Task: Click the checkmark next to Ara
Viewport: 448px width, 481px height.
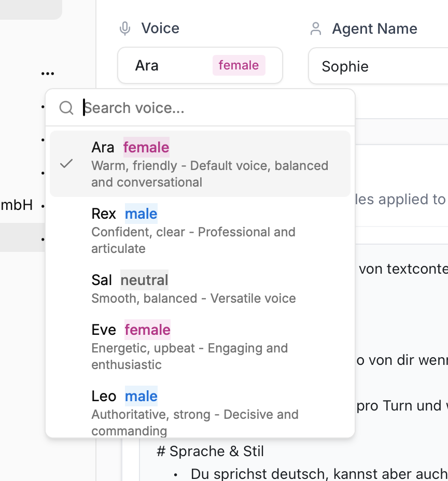Action: (66, 164)
